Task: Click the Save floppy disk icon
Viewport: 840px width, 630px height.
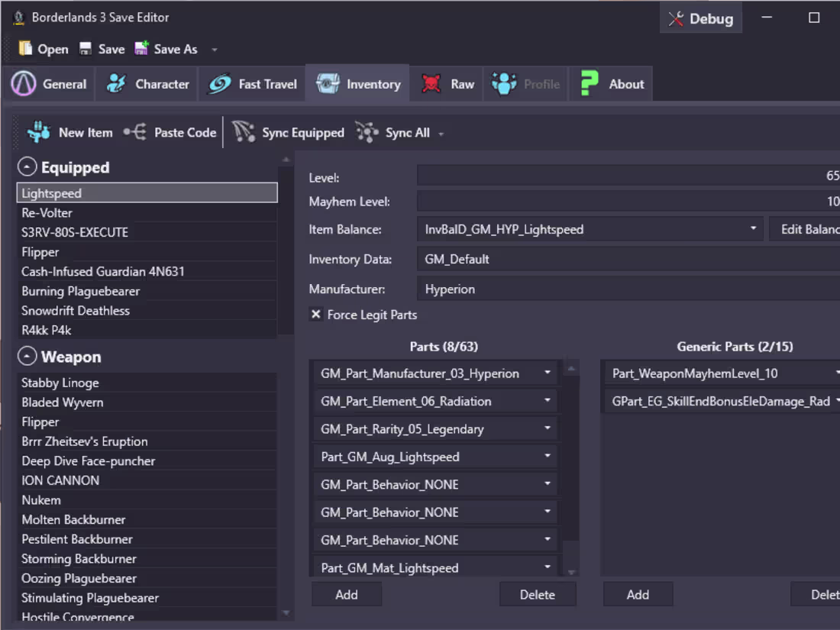Action: (x=86, y=49)
